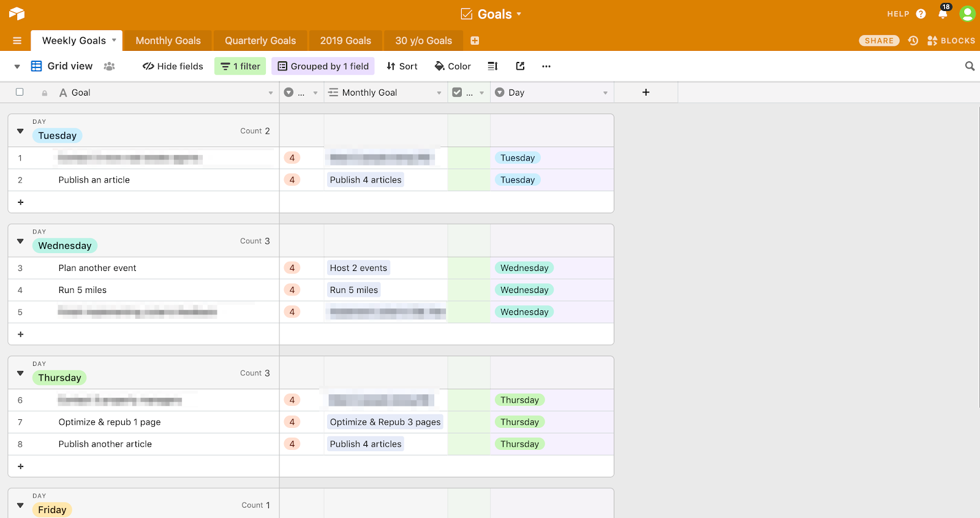Open row height options icon
Image resolution: width=980 pixels, height=518 pixels.
point(492,66)
